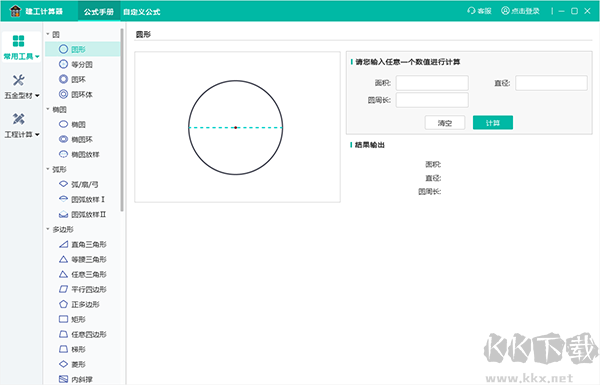The width and height of the screenshot is (600, 385).
Task: Collapse the 弧形 tree group
Action: click(x=48, y=169)
